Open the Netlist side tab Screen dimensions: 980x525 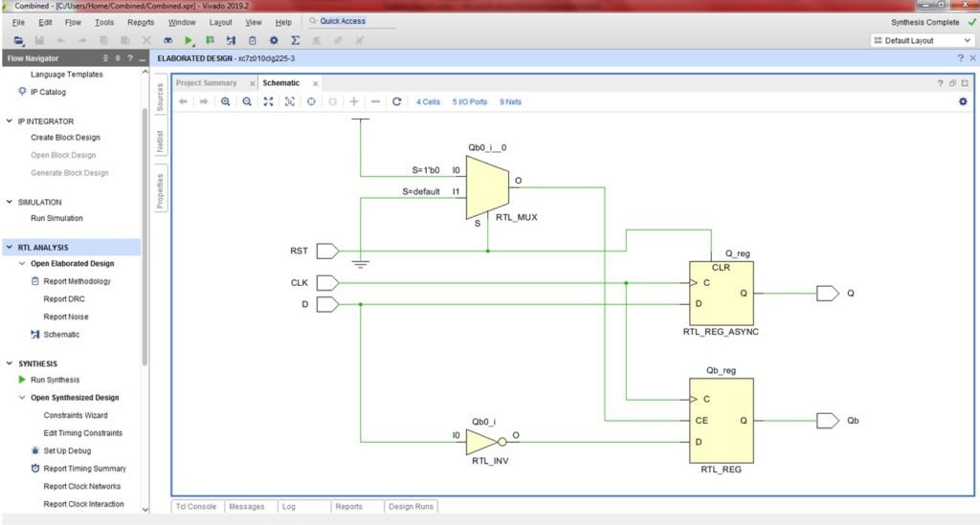(x=160, y=142)
